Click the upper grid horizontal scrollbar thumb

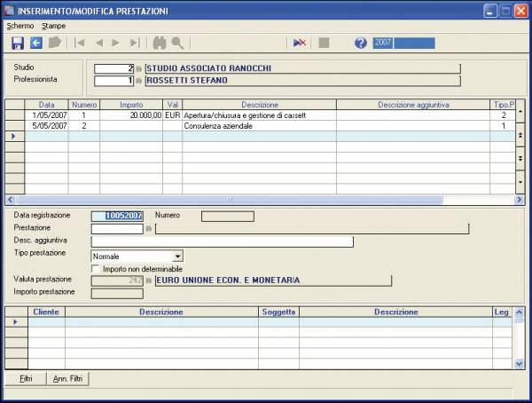pos(229,200)
